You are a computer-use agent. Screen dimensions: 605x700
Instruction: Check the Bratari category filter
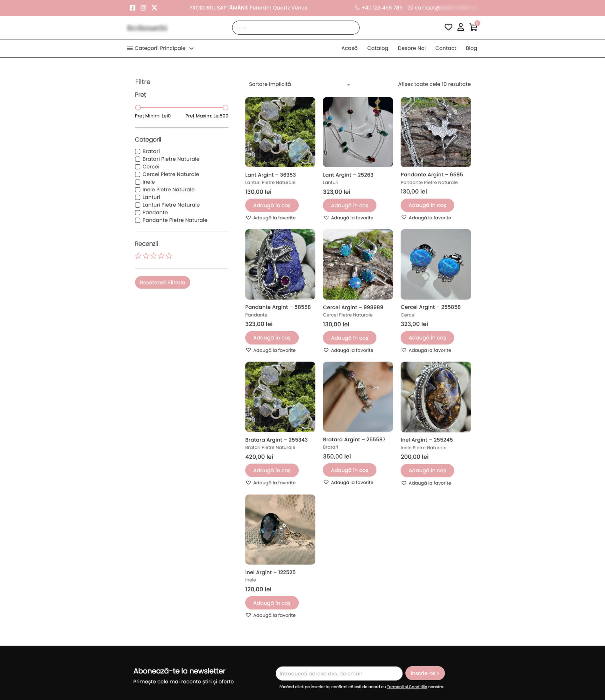tap(138, 151)
